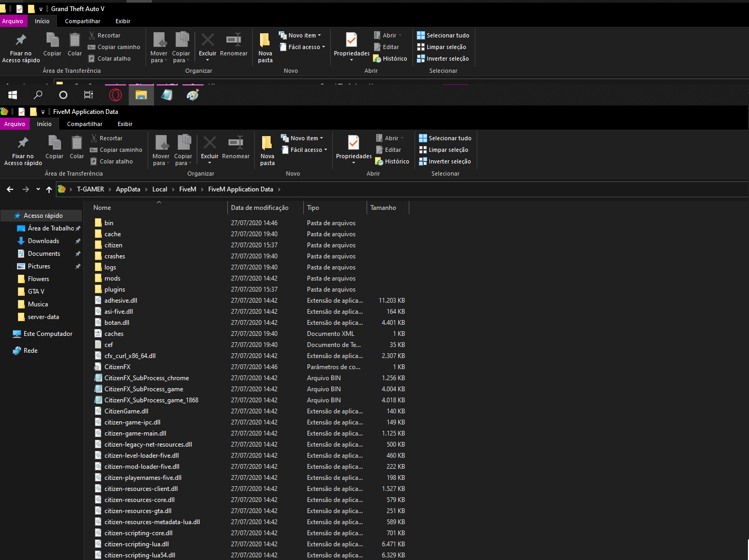Image resolution: width=749 pixels, height=560 pixels.
Task: Open Novo item dropdown in FiveM window
Action: pos(302,138)
